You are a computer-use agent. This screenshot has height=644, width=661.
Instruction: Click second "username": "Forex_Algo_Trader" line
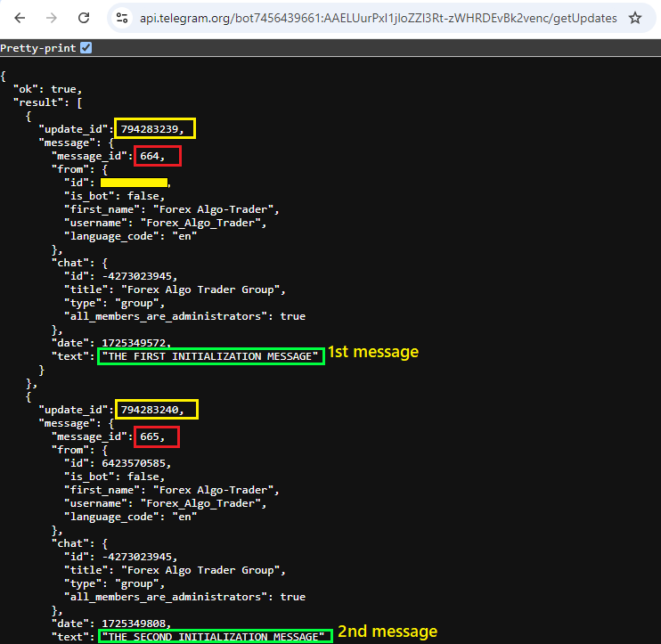(x=166, y=503)
